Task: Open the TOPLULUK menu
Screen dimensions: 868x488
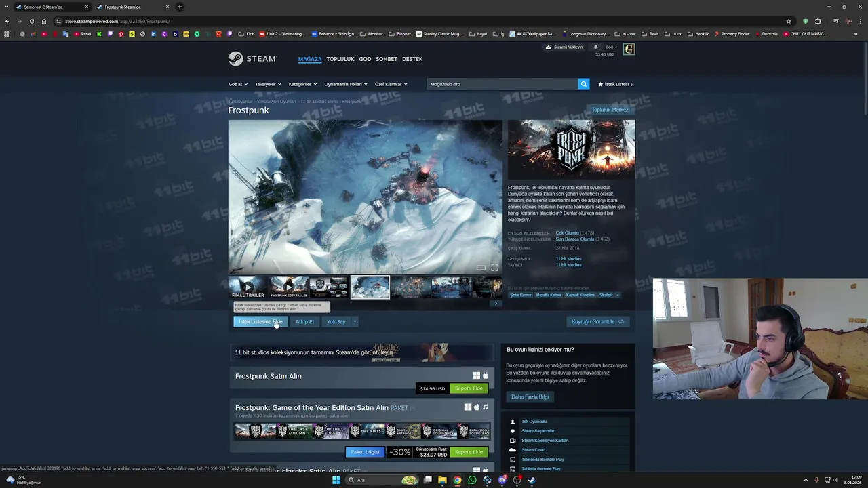Action: click(340, 59)
